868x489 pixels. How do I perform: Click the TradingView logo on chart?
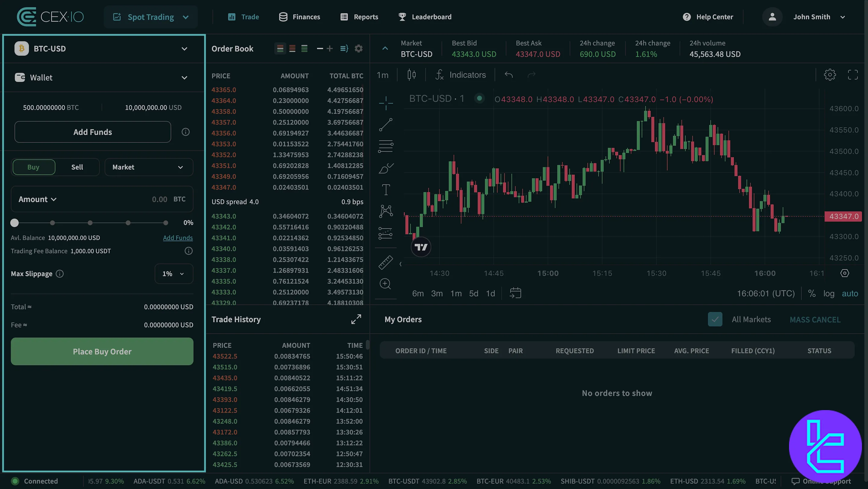click(x=421, y=248)
